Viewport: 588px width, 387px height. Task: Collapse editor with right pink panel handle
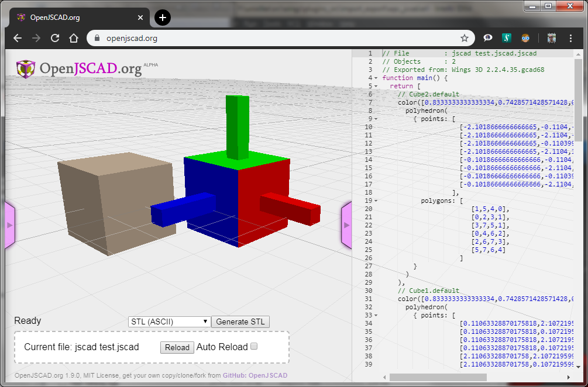tap(346, 225)
